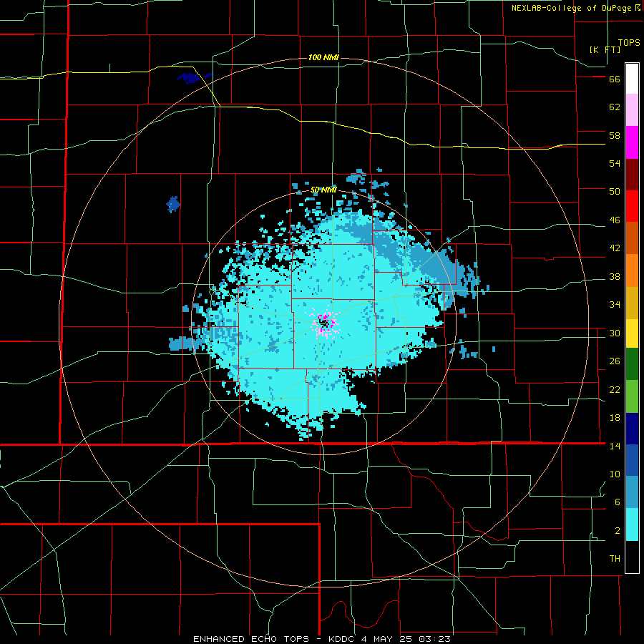Click the '42' scale label

tap(615, 248)
